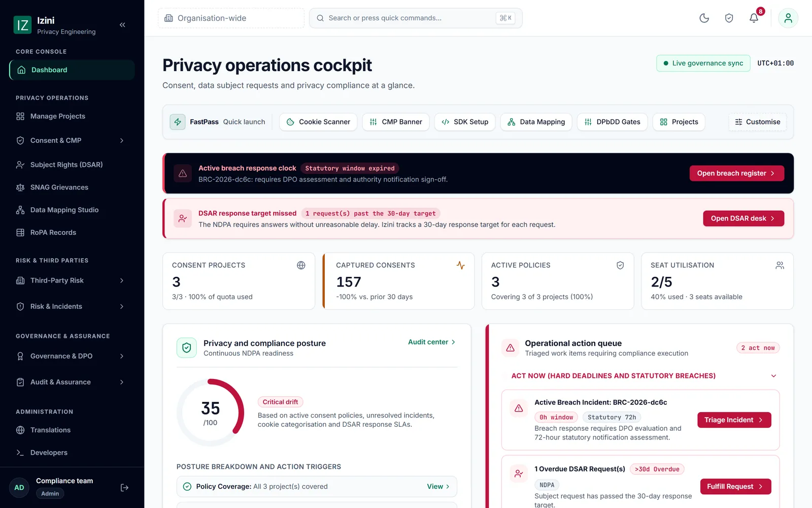Image resolution: width=812 pixels, height=508 pixels.
Task: Collapse the sidebar with double-chevron icon
Action: 122,25
